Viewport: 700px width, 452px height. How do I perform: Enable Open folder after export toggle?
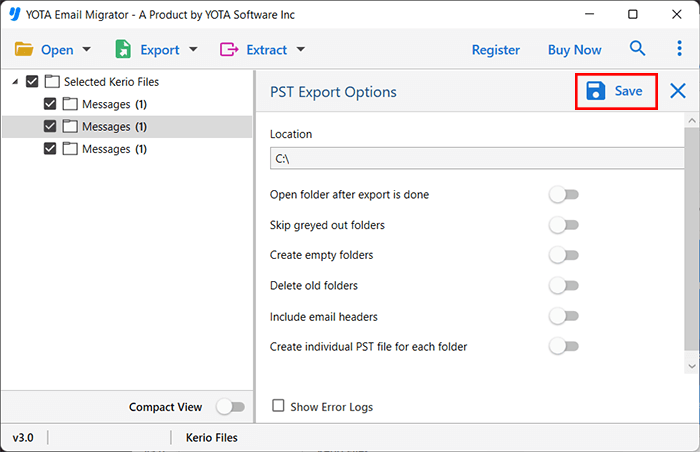(564, 195)
